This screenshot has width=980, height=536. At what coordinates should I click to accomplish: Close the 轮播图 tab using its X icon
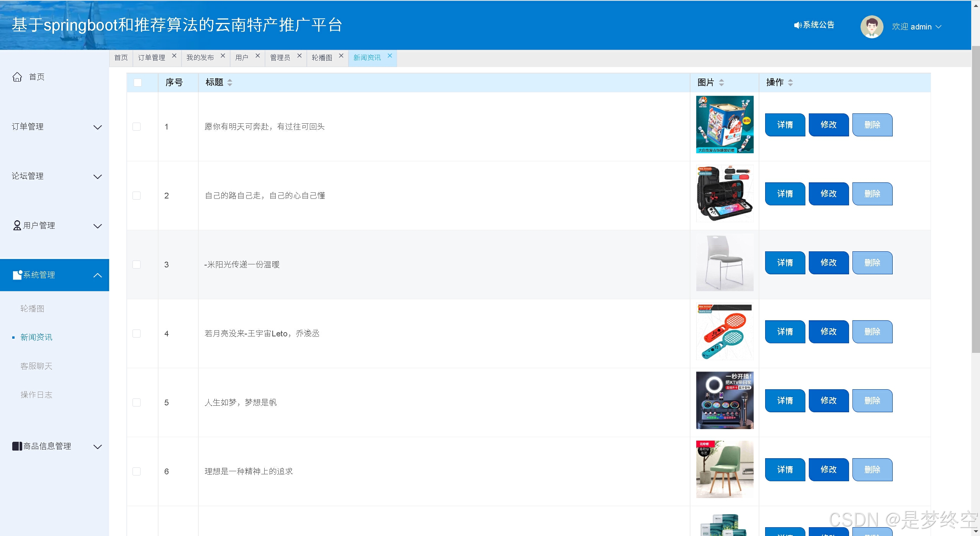click(341, 56)
